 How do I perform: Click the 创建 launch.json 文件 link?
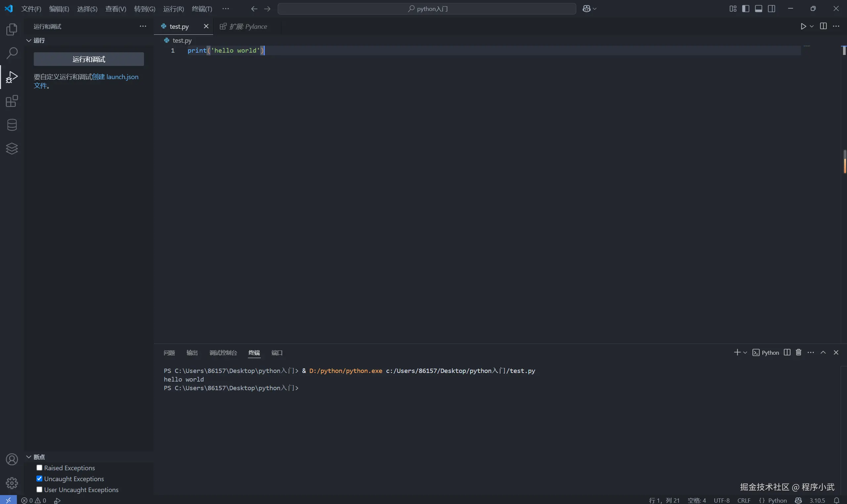pos(115,77)
